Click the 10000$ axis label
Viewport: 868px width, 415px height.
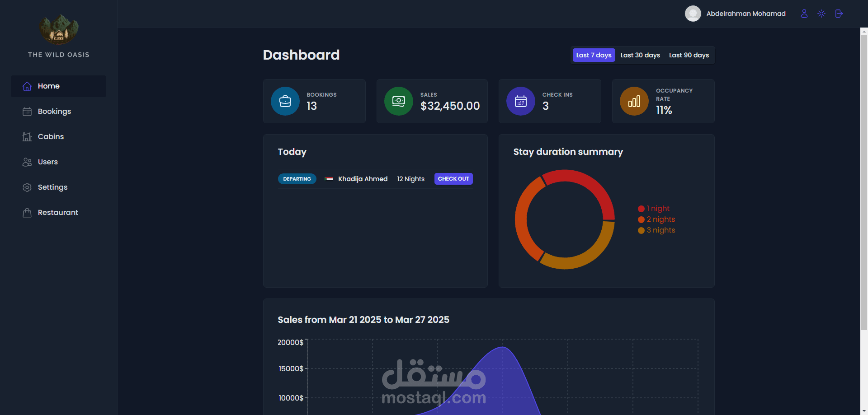[x=291, y=398]
